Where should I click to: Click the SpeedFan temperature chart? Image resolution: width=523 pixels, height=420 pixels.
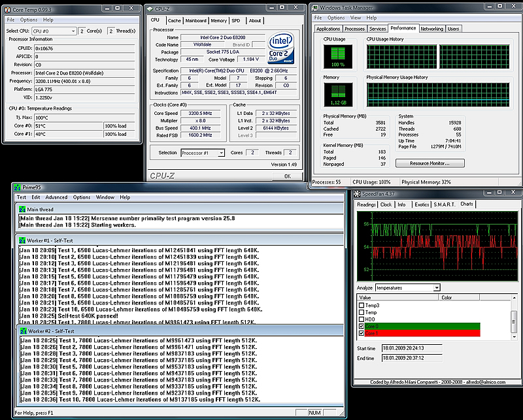pos(437,246)
